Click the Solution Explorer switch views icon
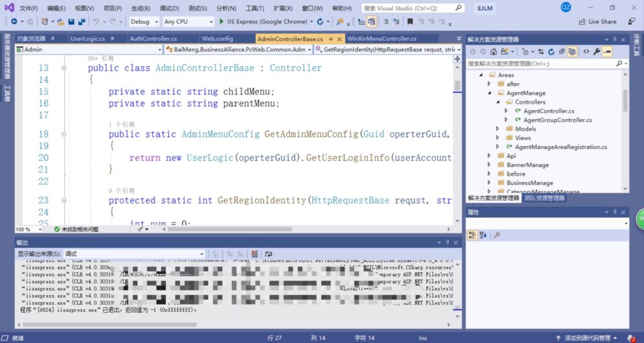 pyautogui.click(x=505, y=52)
